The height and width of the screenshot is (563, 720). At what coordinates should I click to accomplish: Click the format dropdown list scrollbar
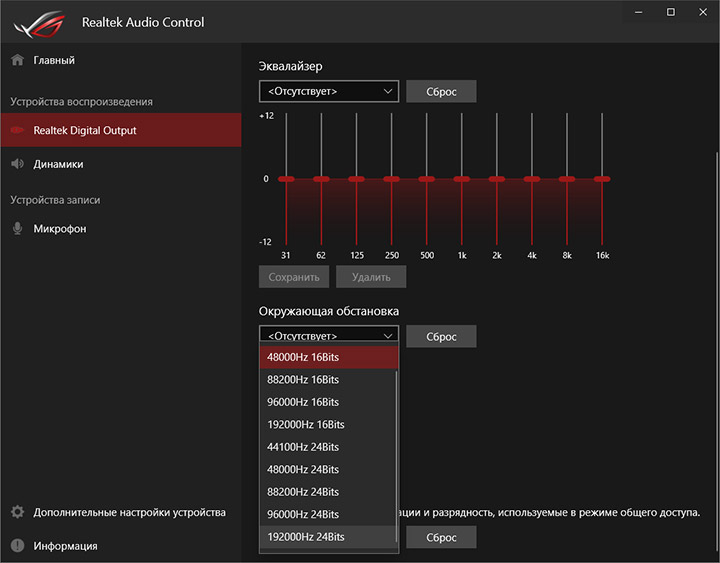pos(396,457)
